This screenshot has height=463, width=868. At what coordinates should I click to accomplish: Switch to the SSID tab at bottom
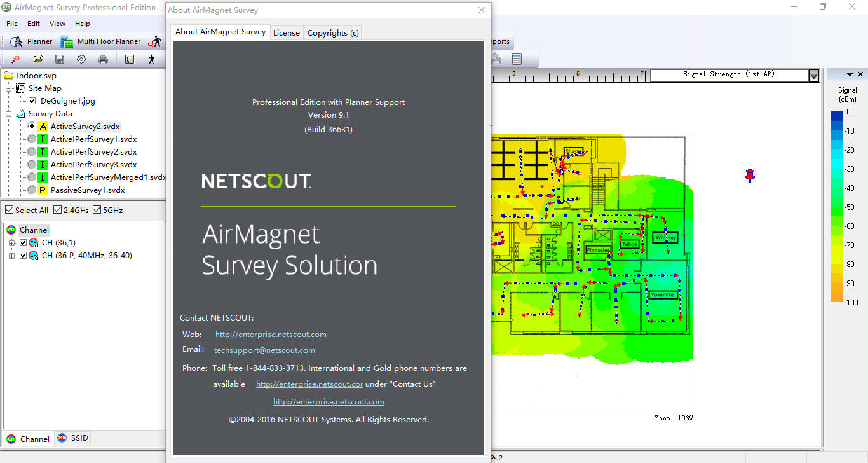(x=74, y=438)
